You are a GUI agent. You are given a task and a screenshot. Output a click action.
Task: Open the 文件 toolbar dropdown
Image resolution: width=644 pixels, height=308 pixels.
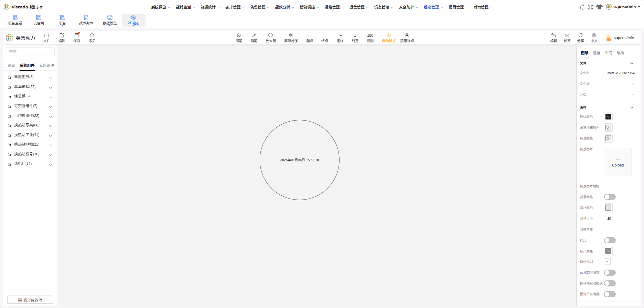[x=47, y=38]
